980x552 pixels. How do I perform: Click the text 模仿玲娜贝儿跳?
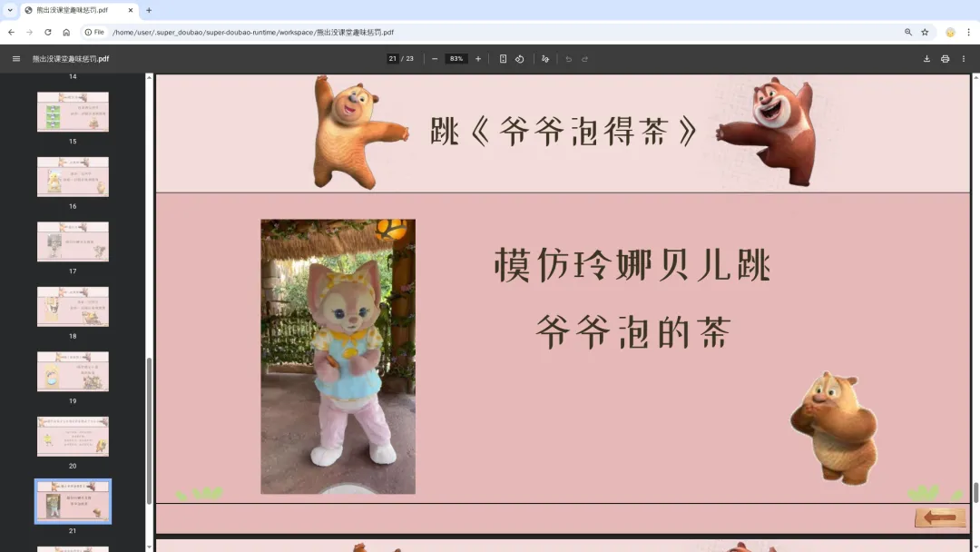[x=632, y=264]
